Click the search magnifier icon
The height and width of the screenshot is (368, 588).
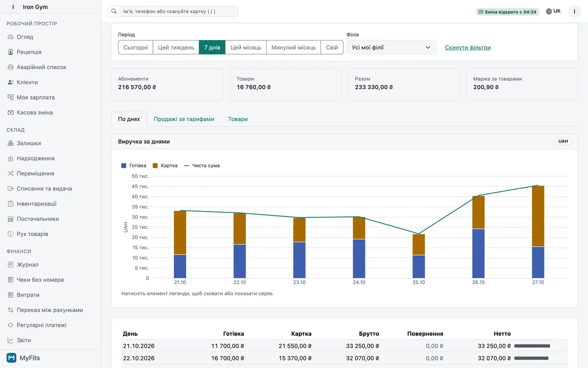[114, 11]
